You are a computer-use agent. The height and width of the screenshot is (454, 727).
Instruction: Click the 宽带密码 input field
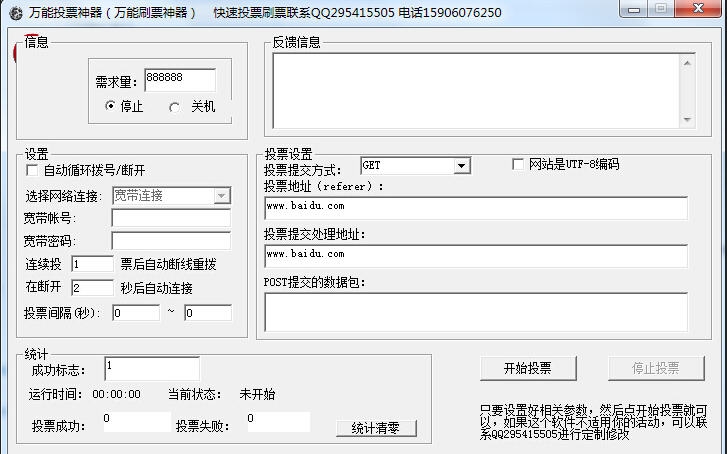click(171, 241)
